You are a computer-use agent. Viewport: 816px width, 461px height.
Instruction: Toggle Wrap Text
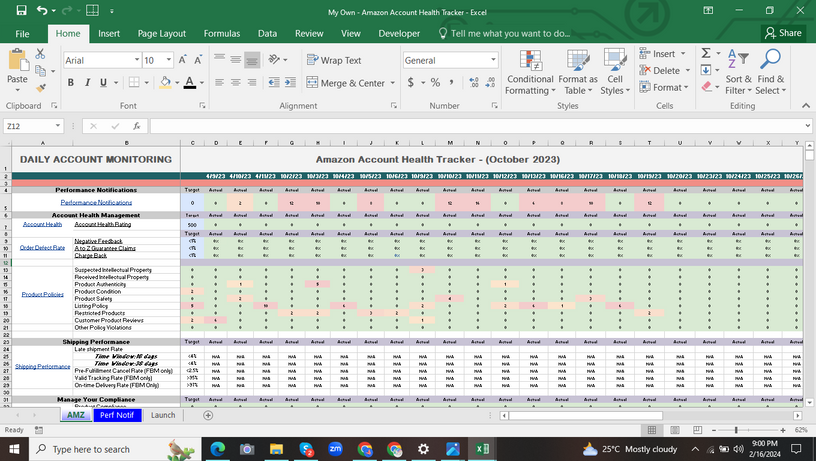pyautogui.click(x=334, y=60)
